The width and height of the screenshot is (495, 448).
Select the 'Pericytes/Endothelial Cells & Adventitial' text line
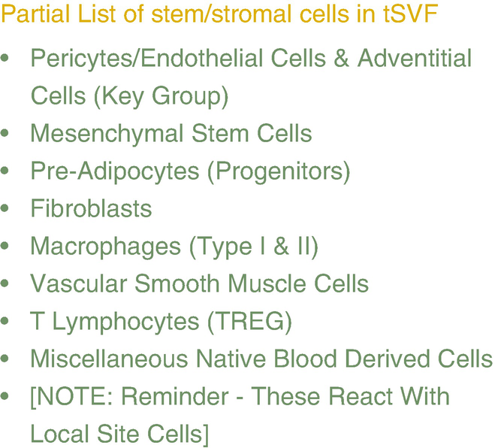(251, 59)
